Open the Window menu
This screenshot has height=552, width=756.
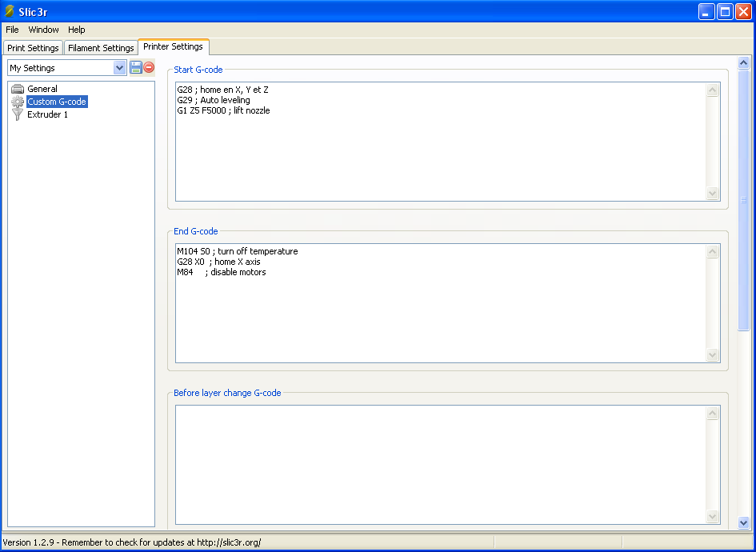point(43,30)
